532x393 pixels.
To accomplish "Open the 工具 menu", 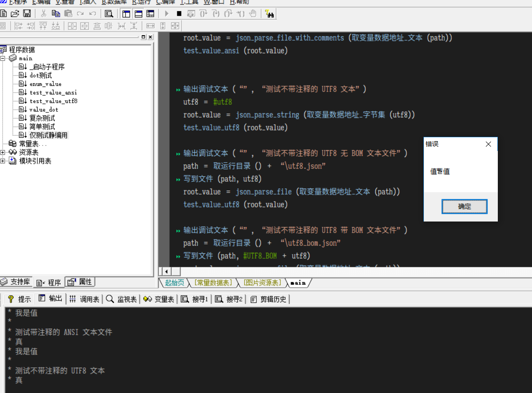I will tap(189, 2).
